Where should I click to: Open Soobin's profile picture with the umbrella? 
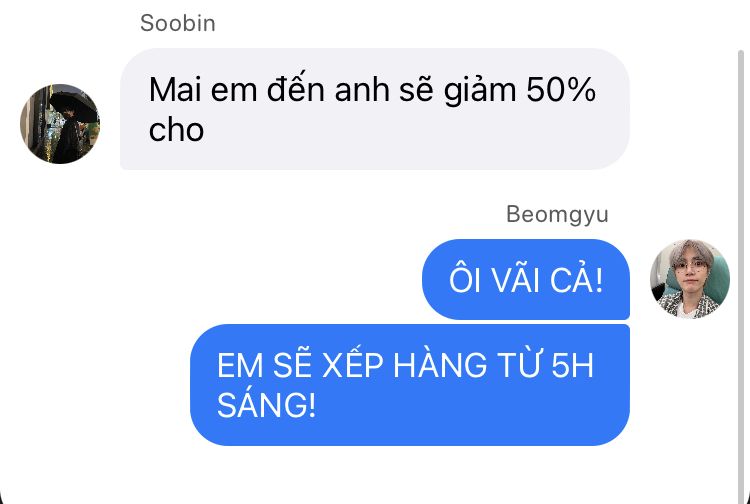tap(60, 124)
